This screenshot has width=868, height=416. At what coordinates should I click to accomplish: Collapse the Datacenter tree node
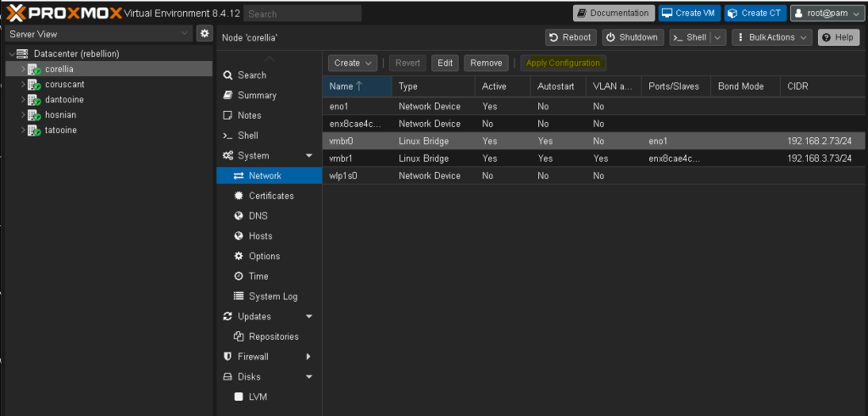click(x=12, y=53)
